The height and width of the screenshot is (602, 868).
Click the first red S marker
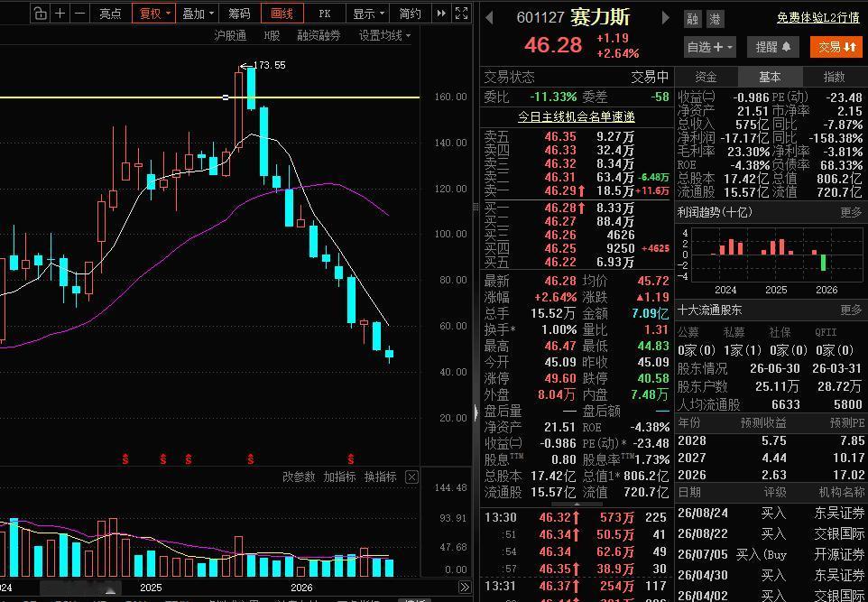(125, 458)
